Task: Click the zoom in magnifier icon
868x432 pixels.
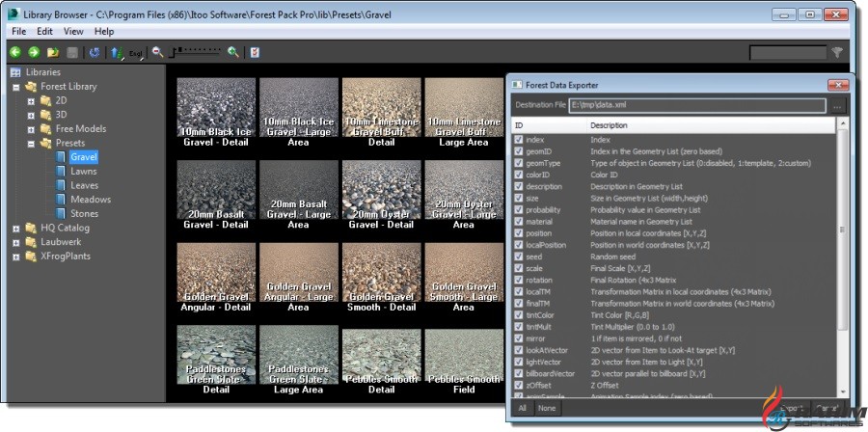Action: pyautogui.click(x=232, y=52)
